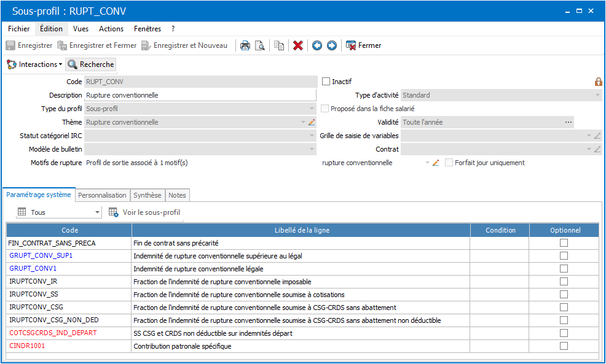Click the edit pencil next to Thème
This screenshot has height=364, width=606.
pos(312,122)
